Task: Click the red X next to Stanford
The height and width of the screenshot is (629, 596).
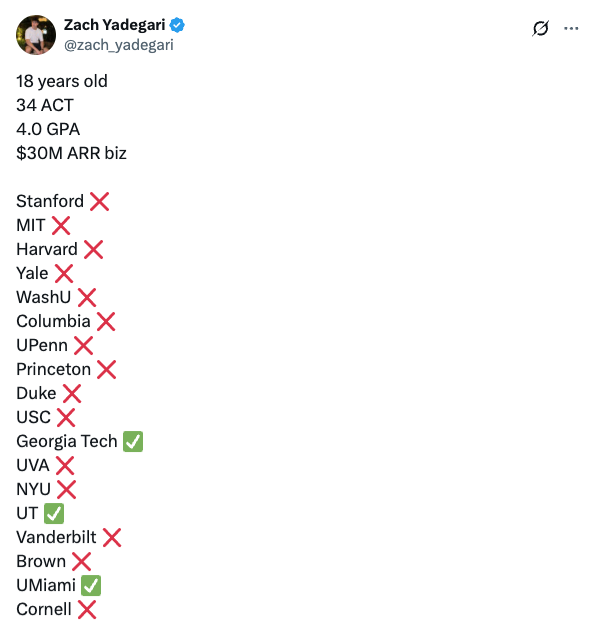Action: 99,201
